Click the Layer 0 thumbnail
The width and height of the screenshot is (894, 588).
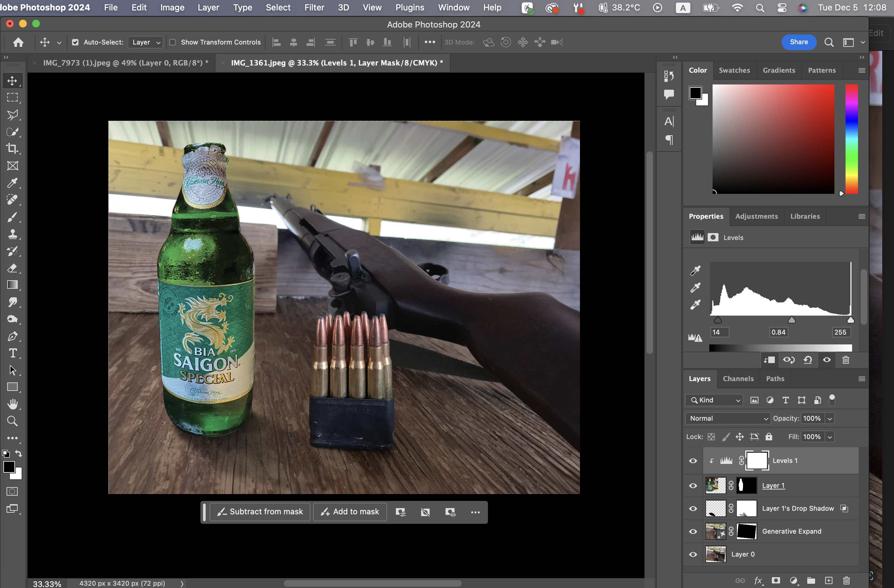click(716, 554)
